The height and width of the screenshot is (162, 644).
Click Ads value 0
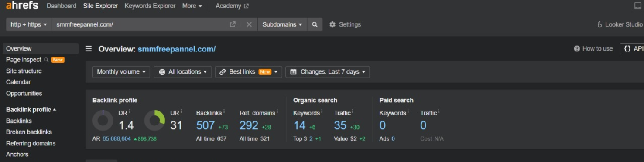[x=393, y=139]
